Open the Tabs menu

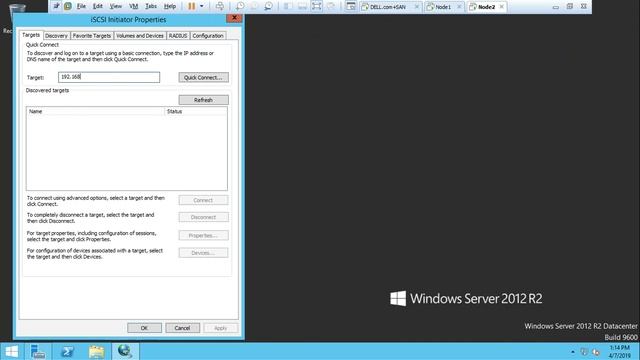coord(151,7)
